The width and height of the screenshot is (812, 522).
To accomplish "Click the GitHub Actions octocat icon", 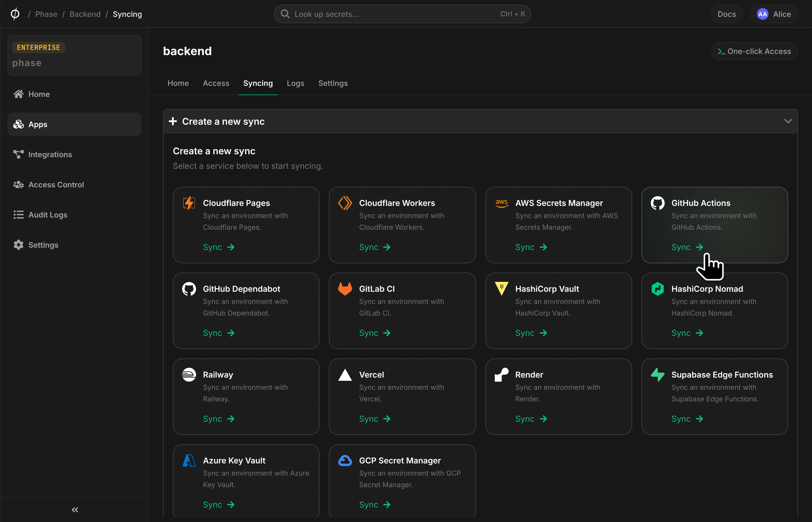I will (x=657, y=203).
